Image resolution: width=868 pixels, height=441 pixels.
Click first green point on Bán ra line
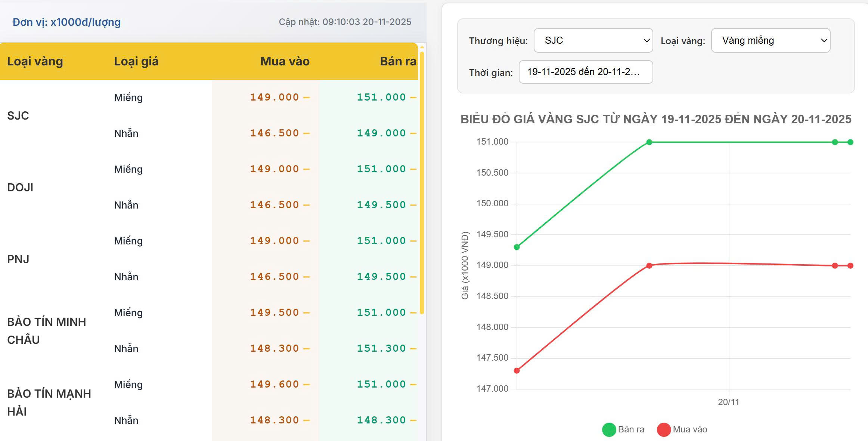[x=517, y=247]
